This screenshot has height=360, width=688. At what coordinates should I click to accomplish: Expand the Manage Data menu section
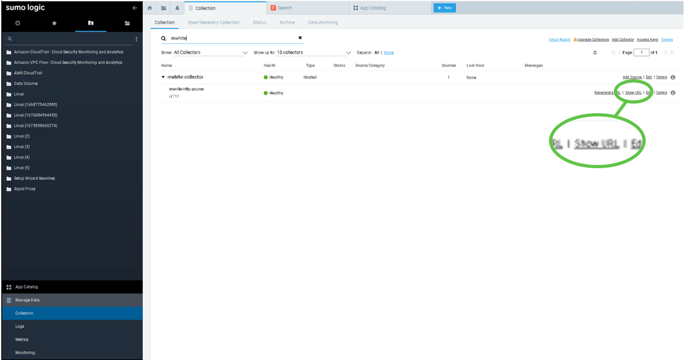pyautogui.click(x=72, y=300)
